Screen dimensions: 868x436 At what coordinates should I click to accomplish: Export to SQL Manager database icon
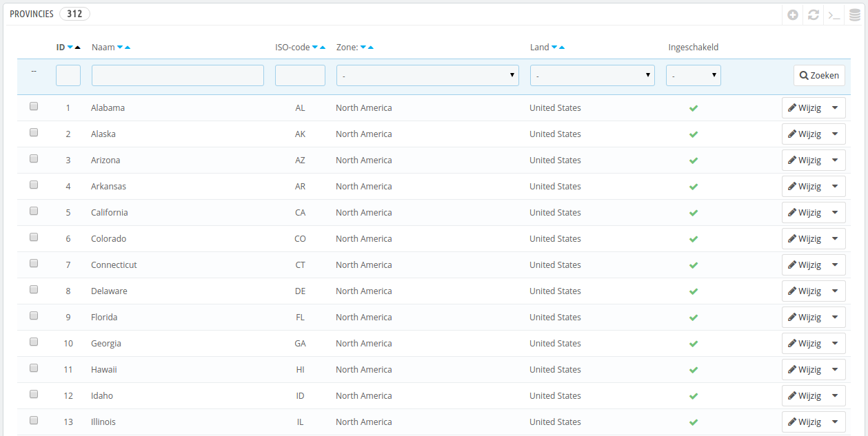point(855,14)
